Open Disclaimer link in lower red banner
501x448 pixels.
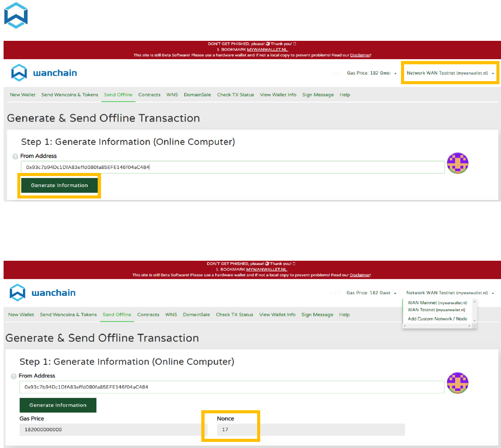pos(360,275)
